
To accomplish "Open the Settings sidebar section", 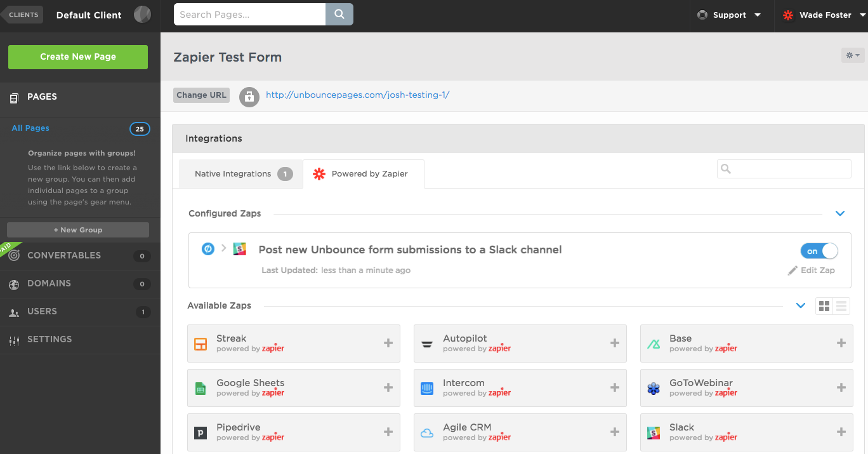I will 80,339.
